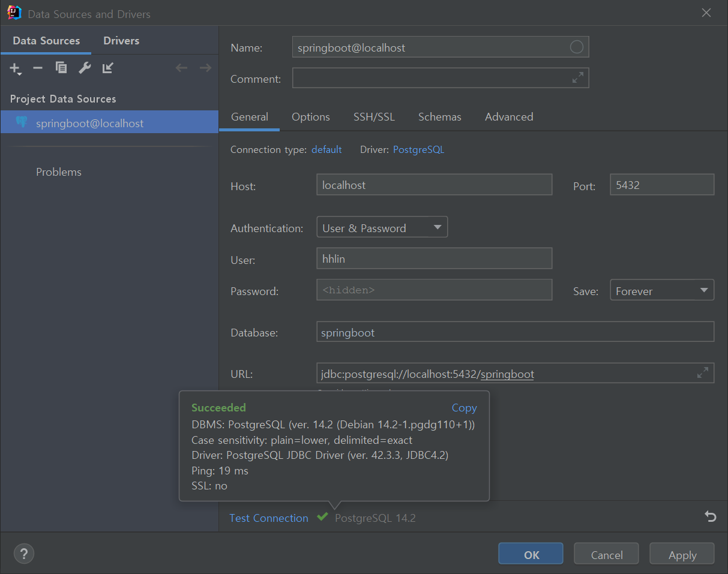
Task: Click the color circle in Name field
Action: (x=576, y=47)
